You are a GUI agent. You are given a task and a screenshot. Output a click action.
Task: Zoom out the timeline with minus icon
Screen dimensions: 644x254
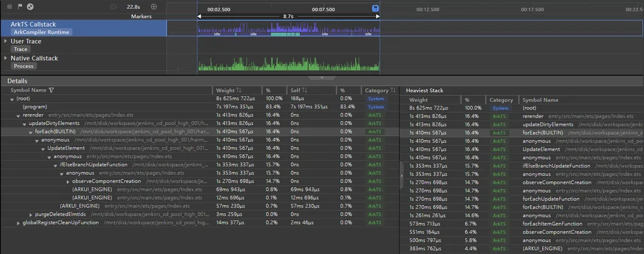[113, 6]
